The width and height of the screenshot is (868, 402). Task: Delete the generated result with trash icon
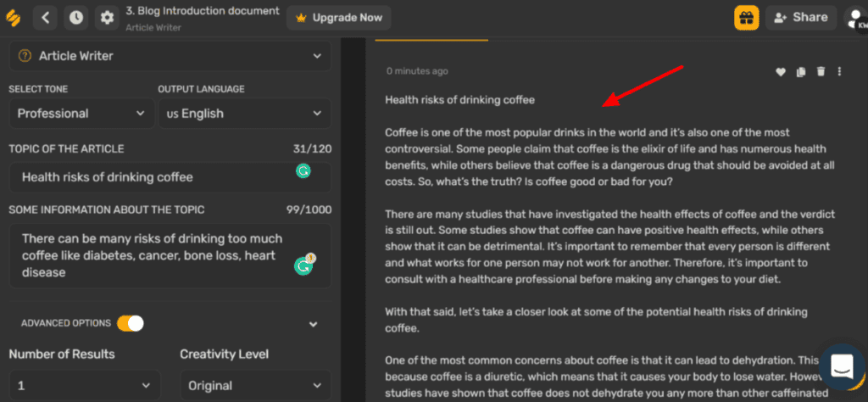point(821,72)
